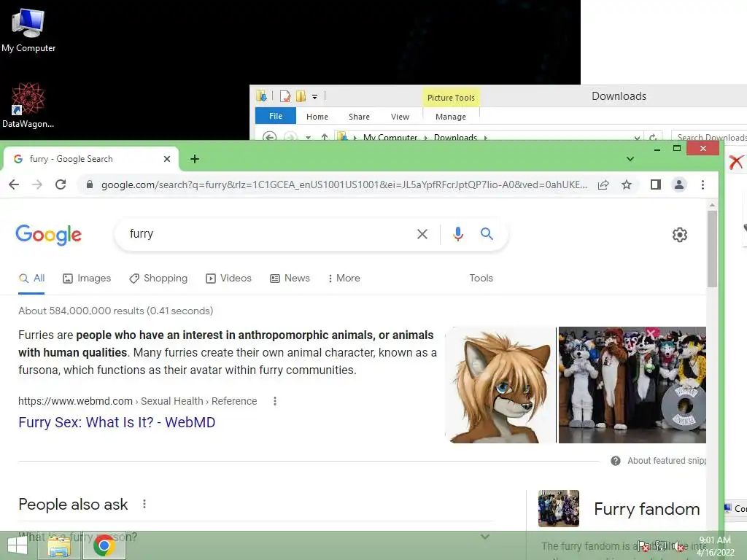Open Google quick settings gear
The image size is (747, 560).
(680, 235)
